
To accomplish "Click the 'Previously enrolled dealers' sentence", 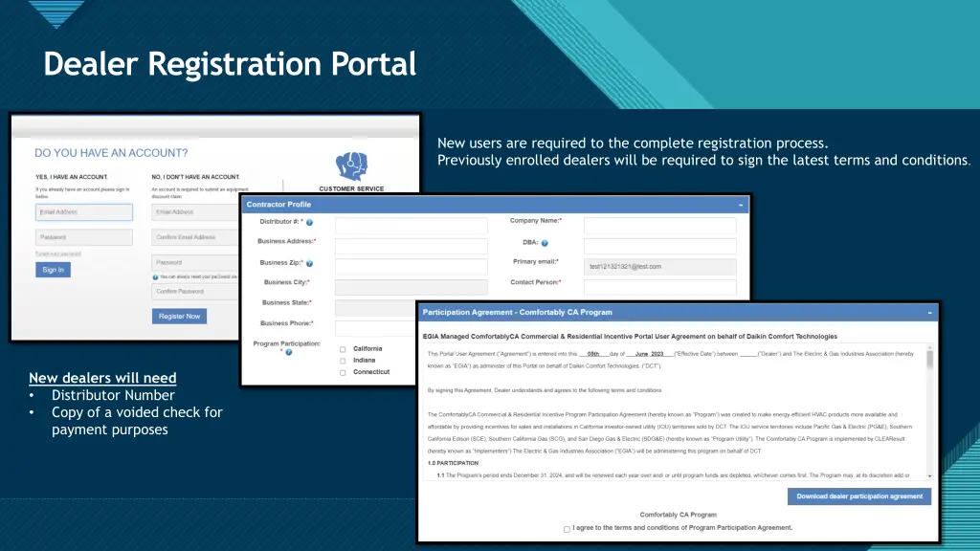I will 703,161.
